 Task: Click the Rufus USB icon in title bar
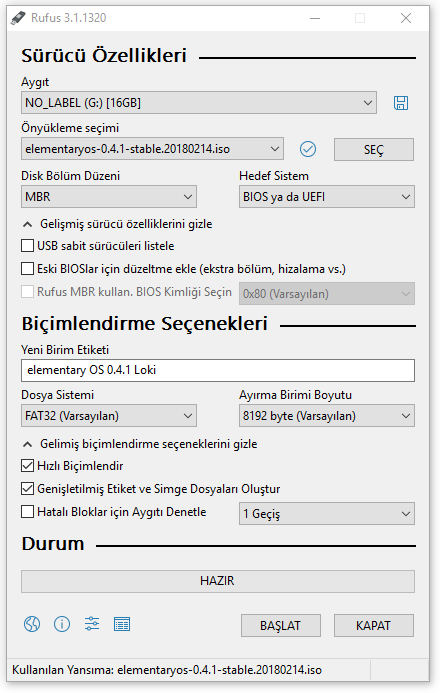coord(18,18)
